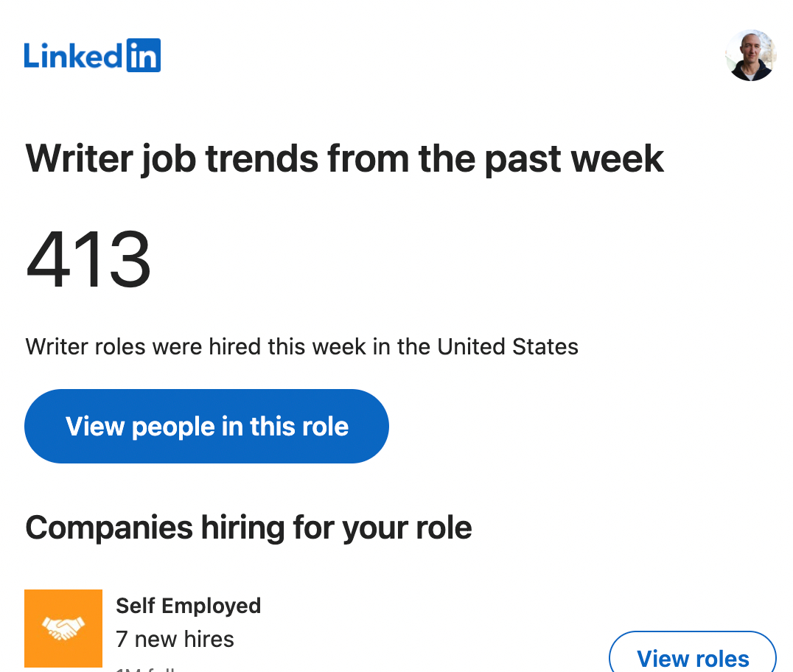Click the Companies hiring for your role heading
The image size is (793, 672).
248,528
